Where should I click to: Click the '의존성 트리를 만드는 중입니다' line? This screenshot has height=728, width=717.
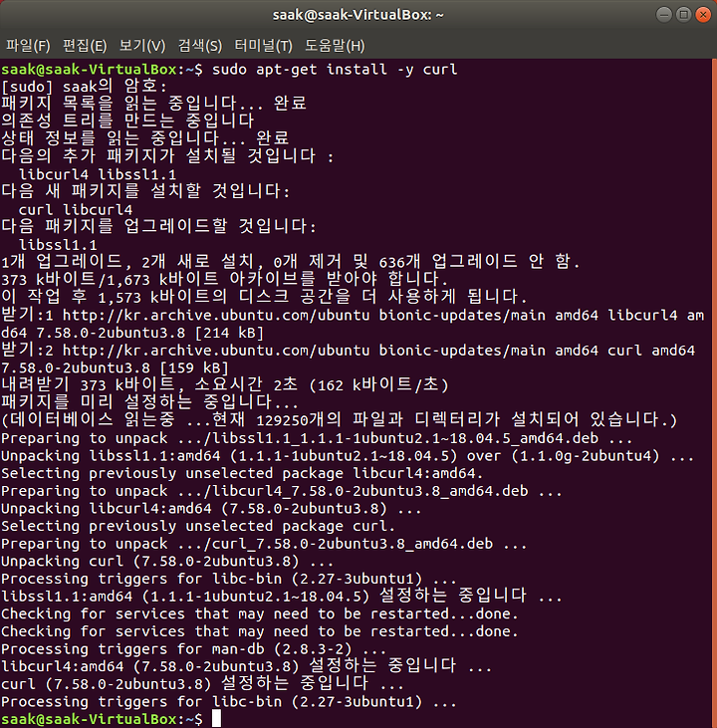point(127,121)
